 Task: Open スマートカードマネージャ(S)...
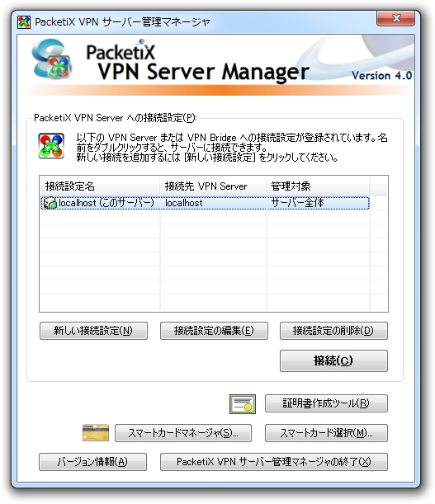click(x=183, y=433)
